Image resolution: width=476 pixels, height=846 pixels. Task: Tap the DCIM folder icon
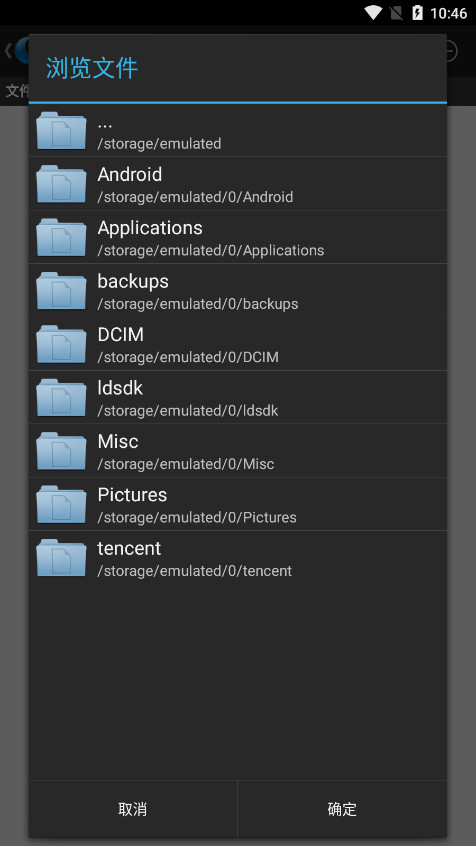pyautogui.click(x=61, y=344)
